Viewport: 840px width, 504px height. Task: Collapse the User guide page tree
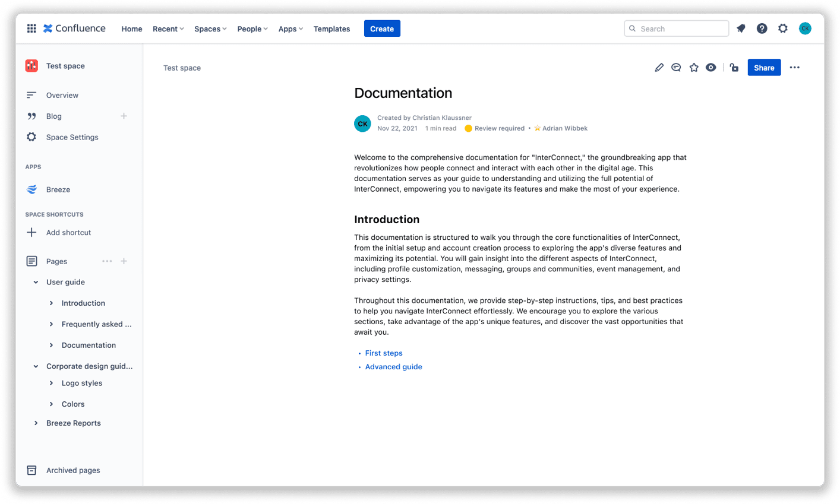click(36, 282)
